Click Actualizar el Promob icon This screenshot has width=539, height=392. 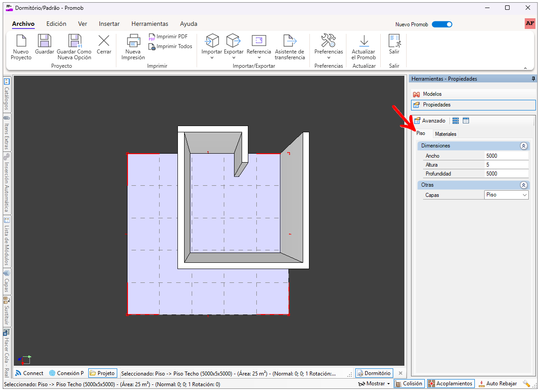tap(364, 41)
